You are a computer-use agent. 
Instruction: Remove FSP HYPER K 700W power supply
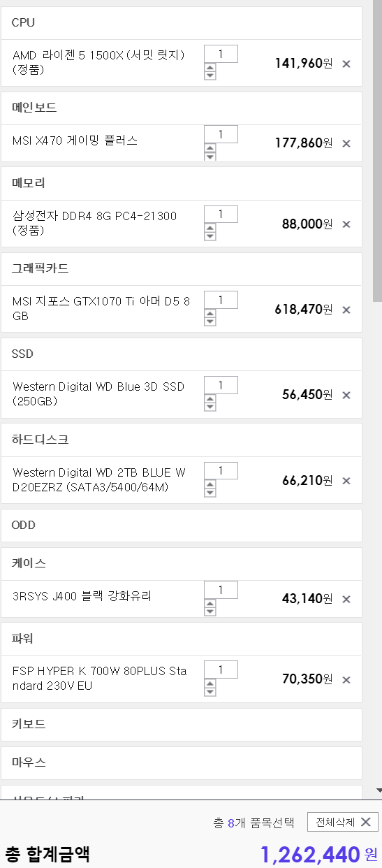(x=346, y=679)
